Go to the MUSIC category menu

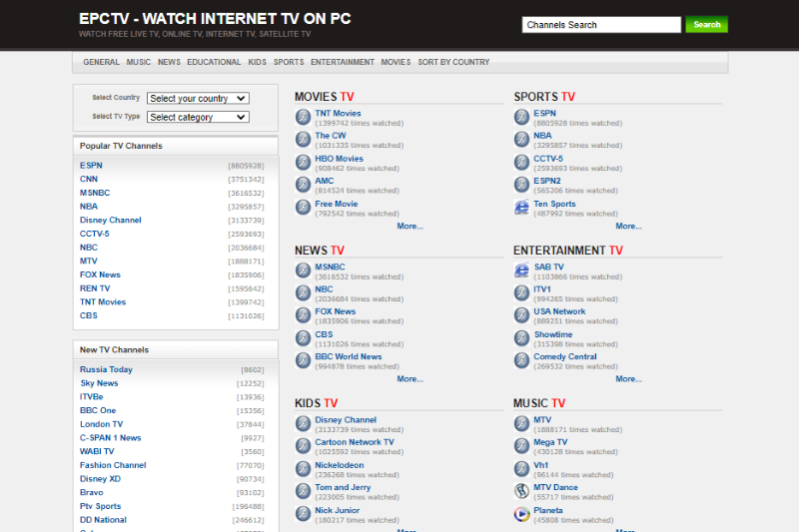[x=139, y=62]
